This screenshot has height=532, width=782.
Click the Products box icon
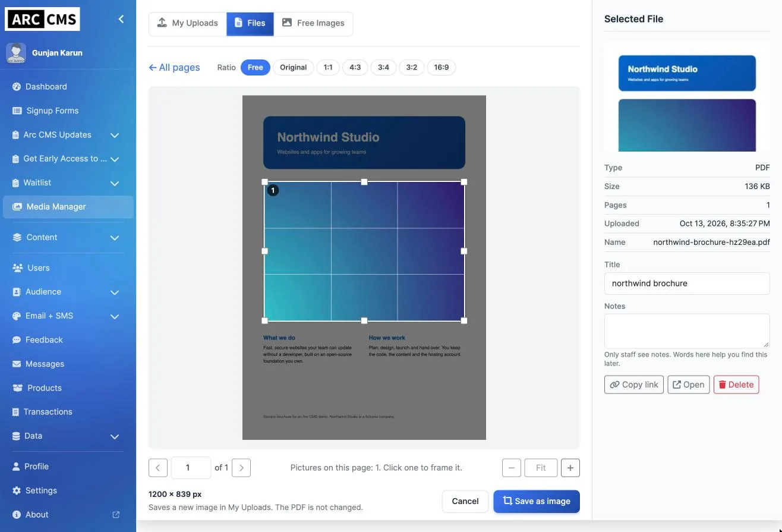pos(17,388)
